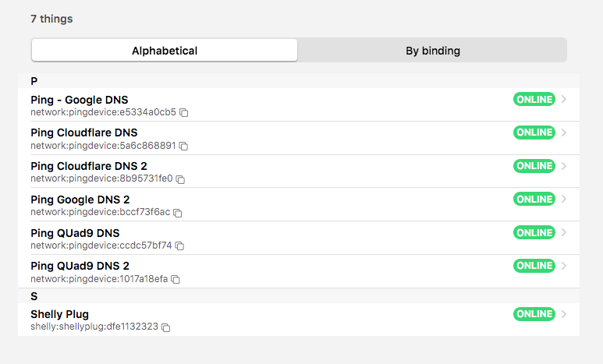Copy the Shelly Plug UID

click(165, 327)
